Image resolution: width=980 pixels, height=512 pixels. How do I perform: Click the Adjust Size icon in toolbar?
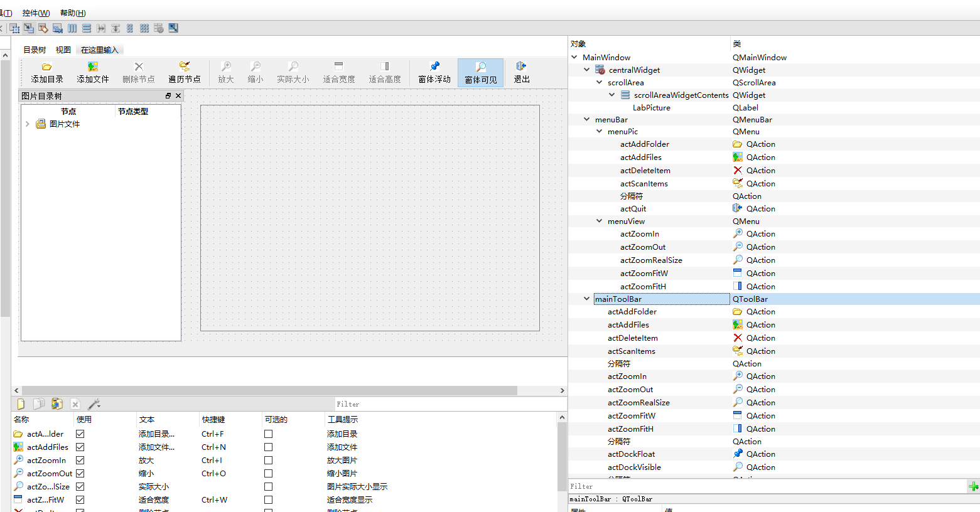173,28
